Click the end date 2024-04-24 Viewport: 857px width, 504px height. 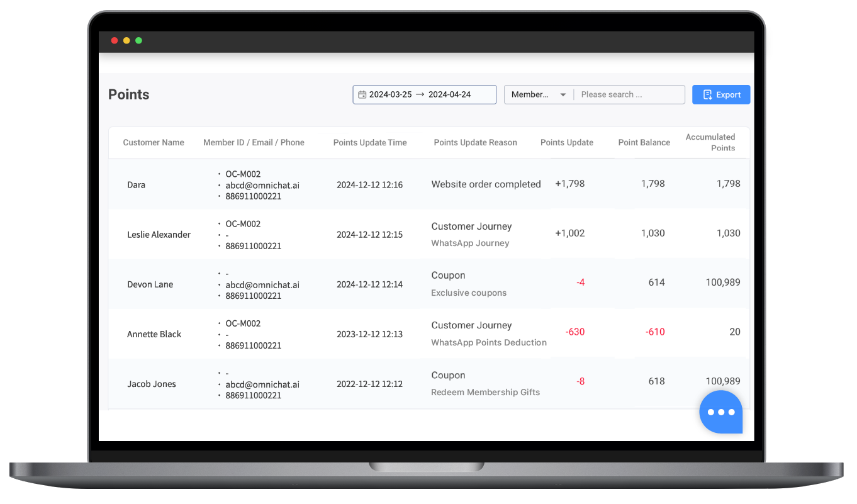point(449,94)
